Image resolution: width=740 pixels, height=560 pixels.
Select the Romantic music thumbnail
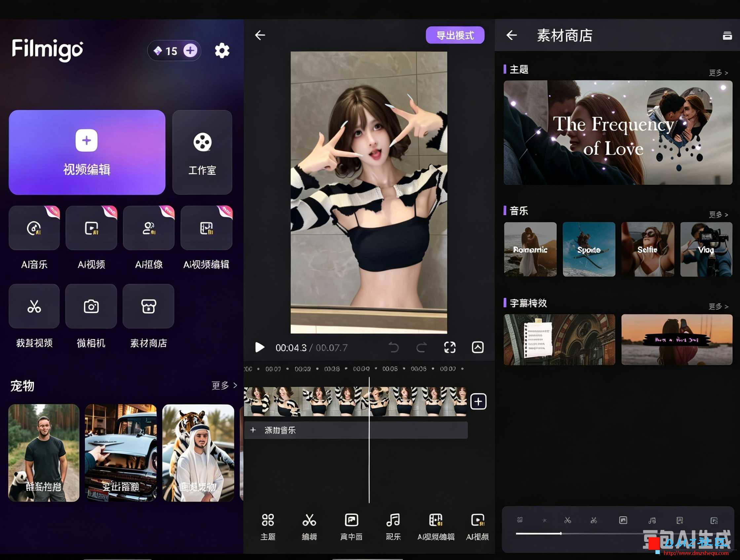pos(530,249)
